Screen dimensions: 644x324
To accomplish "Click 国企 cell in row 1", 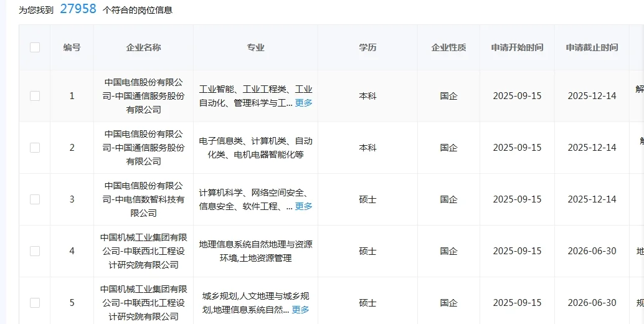I will 448,96.
